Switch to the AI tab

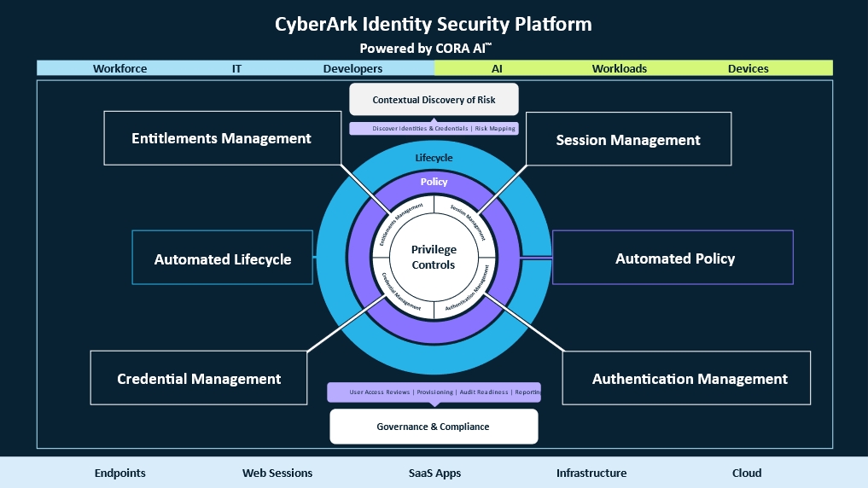click(497, 68)
